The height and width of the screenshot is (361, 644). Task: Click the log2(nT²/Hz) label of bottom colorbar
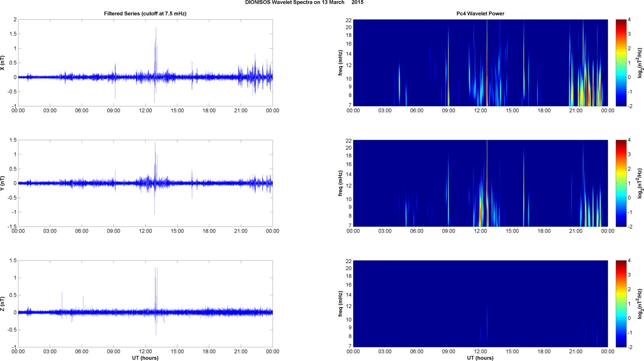(x=640, y=304)
